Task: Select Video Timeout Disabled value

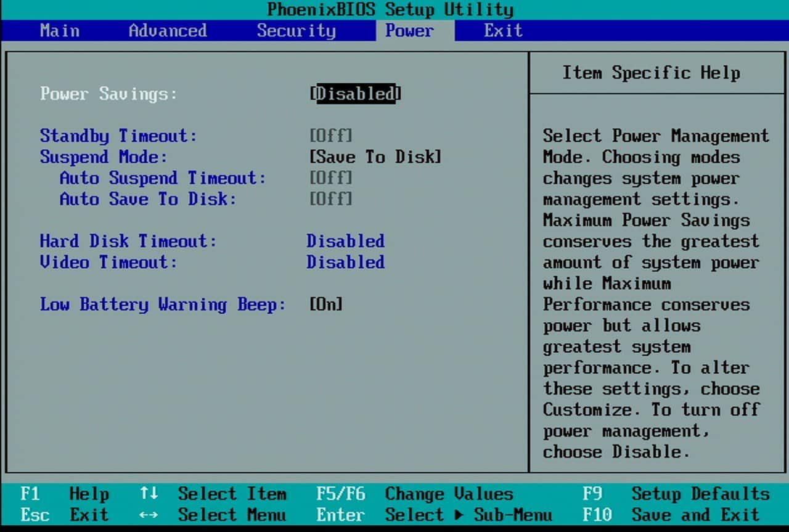Action: tap(346, 262)
